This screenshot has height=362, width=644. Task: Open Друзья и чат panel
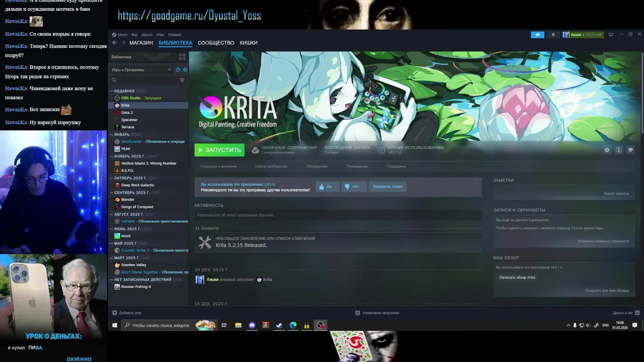(625, 313)
